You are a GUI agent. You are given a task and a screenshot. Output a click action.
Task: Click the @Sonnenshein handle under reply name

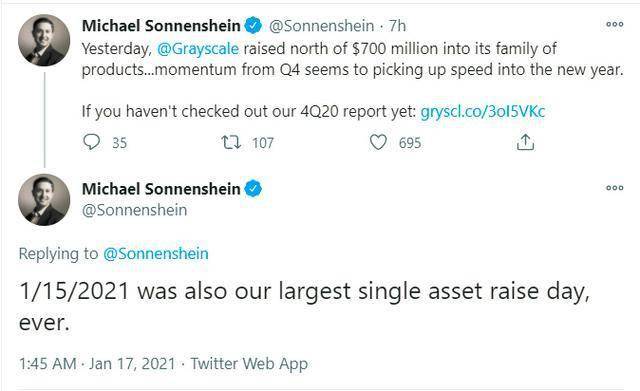(x=135, y=210)
